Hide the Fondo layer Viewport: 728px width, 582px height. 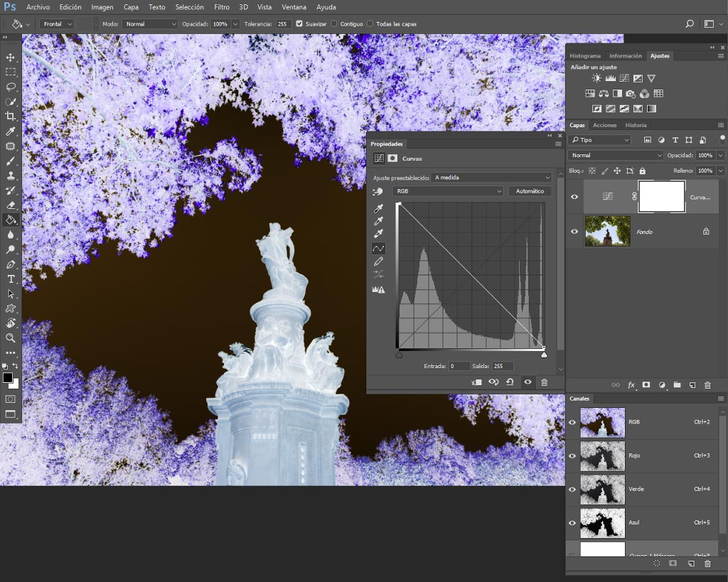(x=574, y=231)
